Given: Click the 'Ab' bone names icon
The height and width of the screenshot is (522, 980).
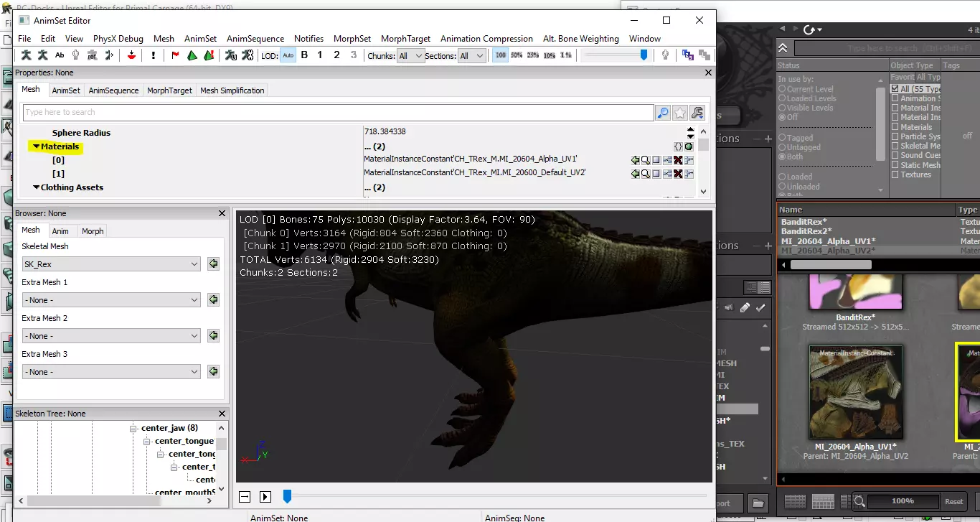Looking at the screenshot, I should click(x=60, y=55).
